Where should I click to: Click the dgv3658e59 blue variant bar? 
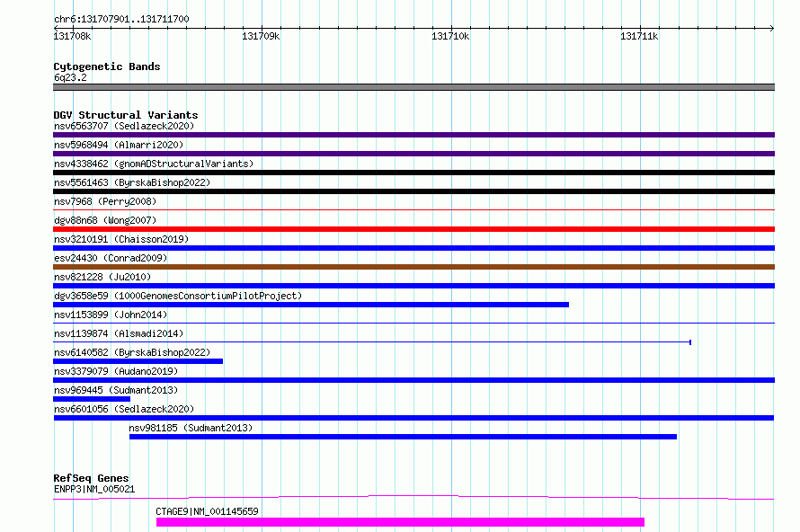point(311,305)
